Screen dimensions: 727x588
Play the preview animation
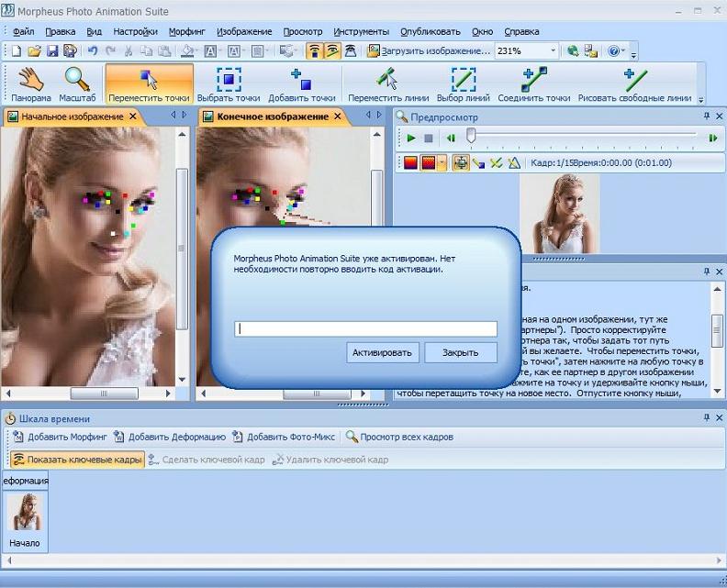tap(411, 139)
